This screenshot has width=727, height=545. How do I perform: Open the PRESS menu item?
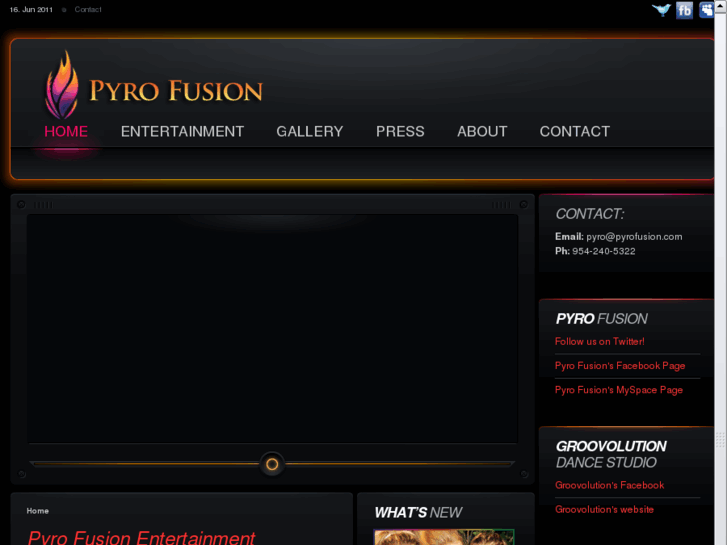[400, 132]
